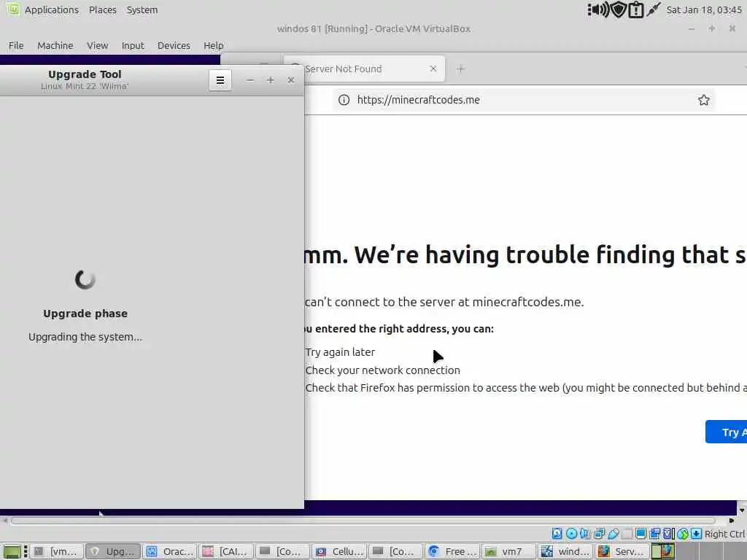Click the VirtualBox optical disc indicator

[572, 534]
